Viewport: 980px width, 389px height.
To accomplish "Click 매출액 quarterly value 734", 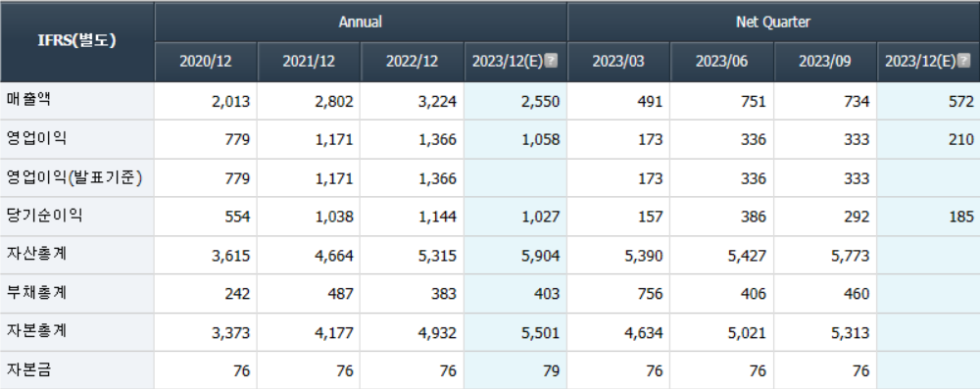I will [857, 102].
